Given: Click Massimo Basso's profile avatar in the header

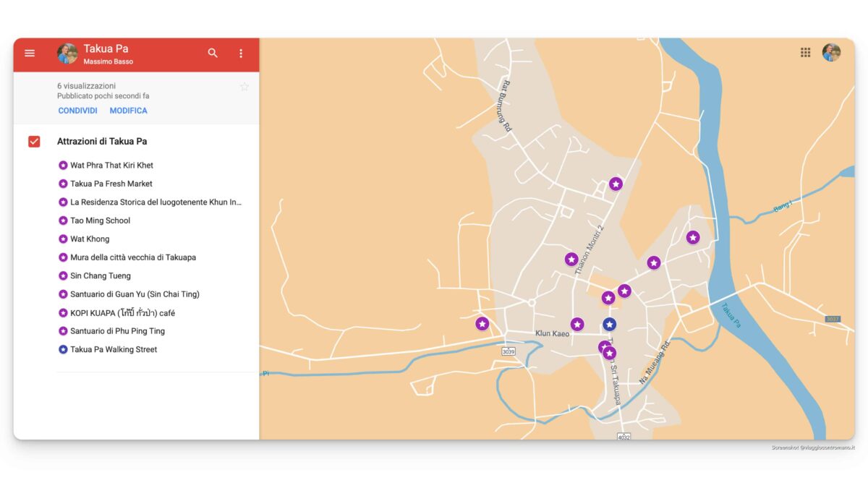Looking at the screenshot, I should 67,52.
